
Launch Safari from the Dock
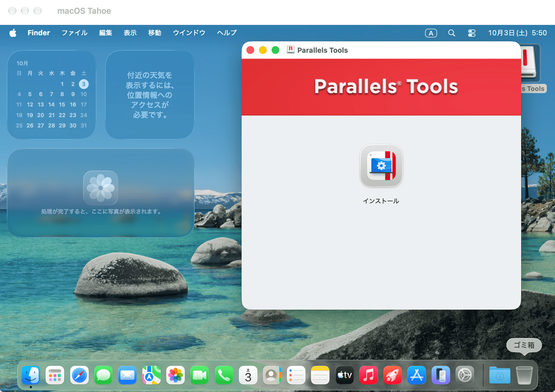[79, 375]
